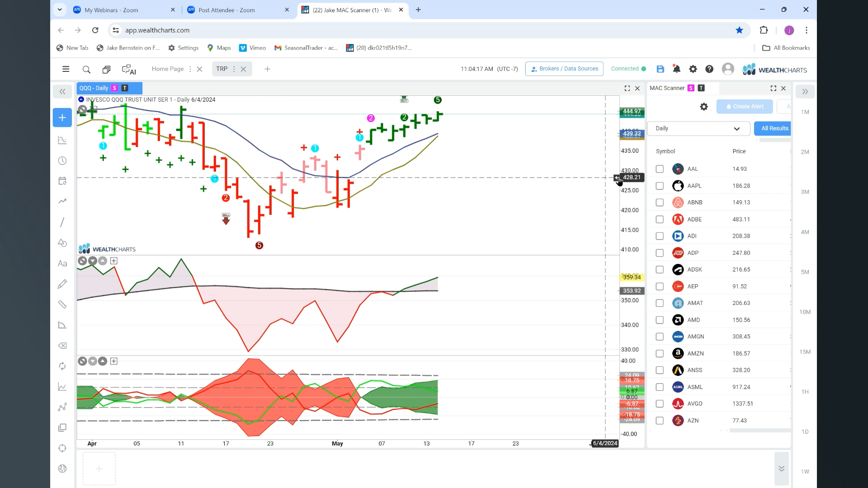Switch to Post Attendee Zoom browser tab
The image size is (868, 488).
point(238,10)
